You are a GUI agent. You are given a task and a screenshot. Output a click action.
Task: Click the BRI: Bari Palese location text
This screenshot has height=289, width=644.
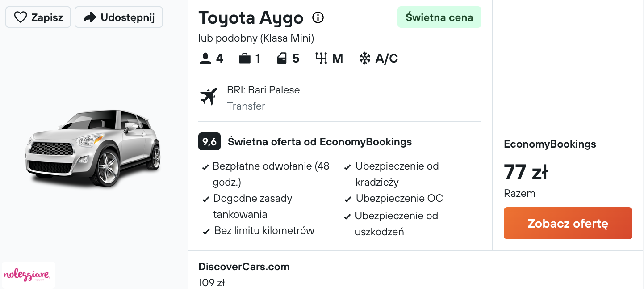[263, 90]
